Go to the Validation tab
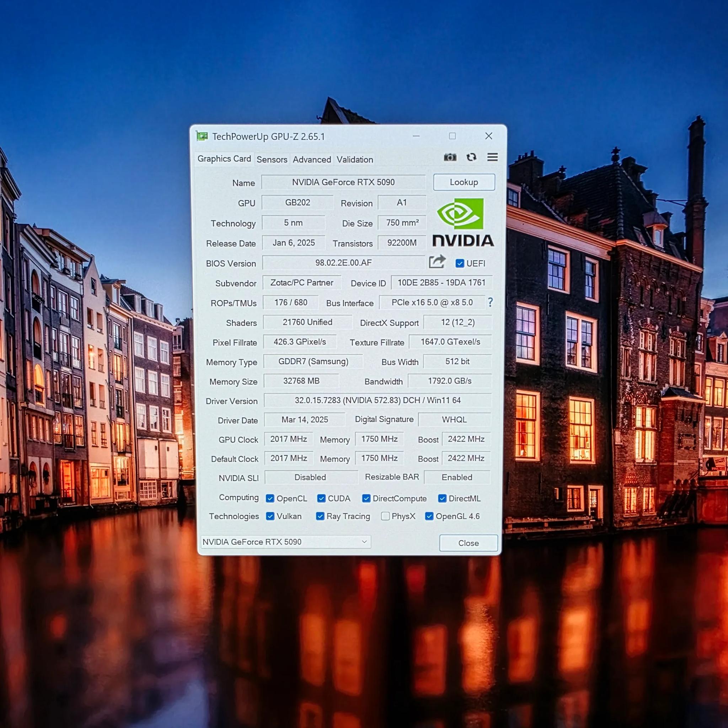The width and height of the screenshot is (728, 728). click(x=354, y=159)
